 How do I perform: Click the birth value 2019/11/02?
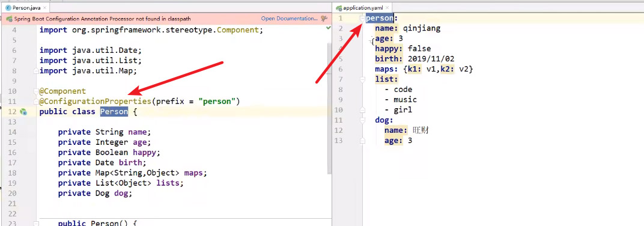pyautogui.click(x=431, y=59)
